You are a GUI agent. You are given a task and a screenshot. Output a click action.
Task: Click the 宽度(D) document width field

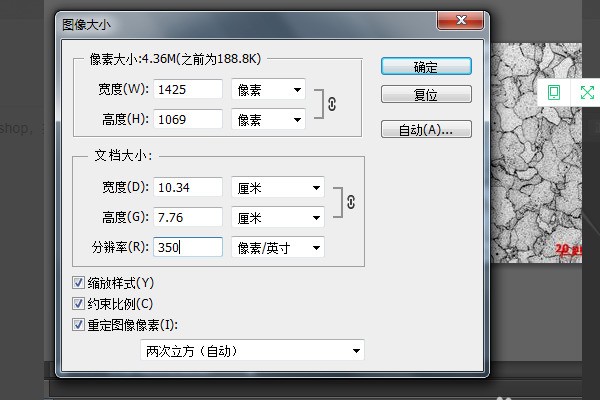click(x=188, y=188)
